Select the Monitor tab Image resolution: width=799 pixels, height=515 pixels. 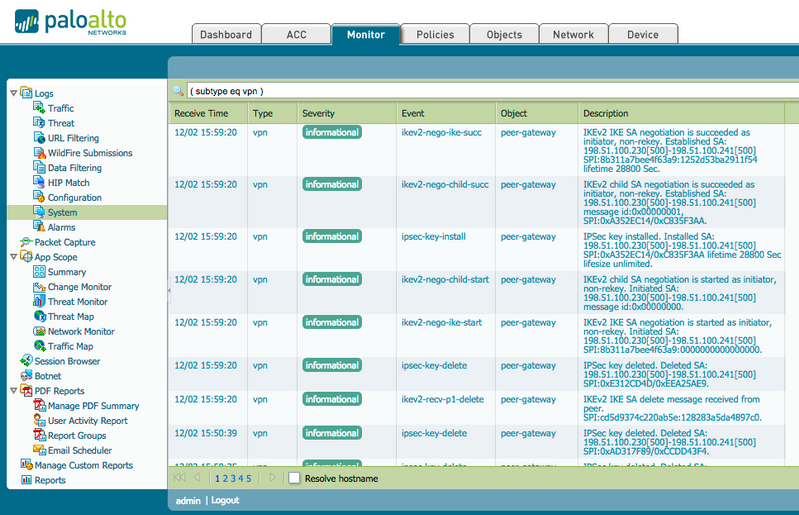click(366, 34)
